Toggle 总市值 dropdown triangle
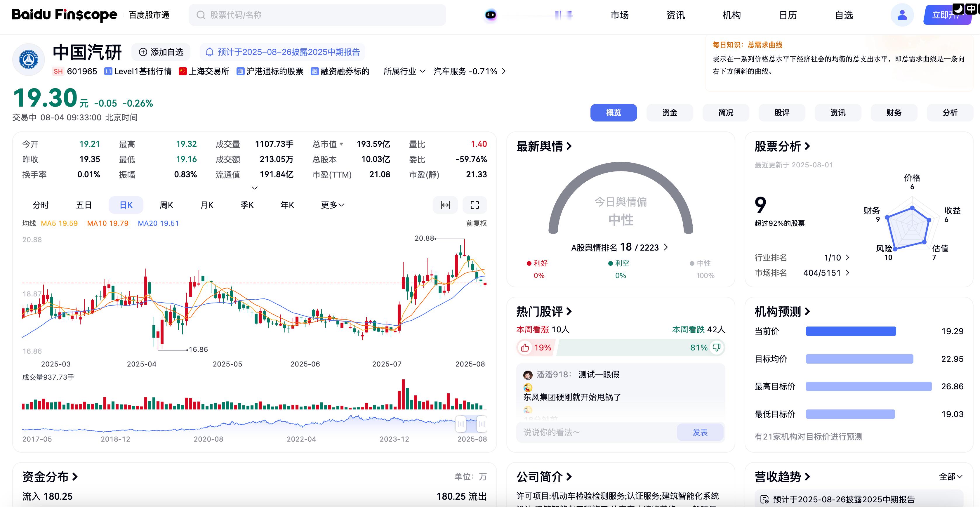Screen dimensions: 980x507 (x=341, y=144)
